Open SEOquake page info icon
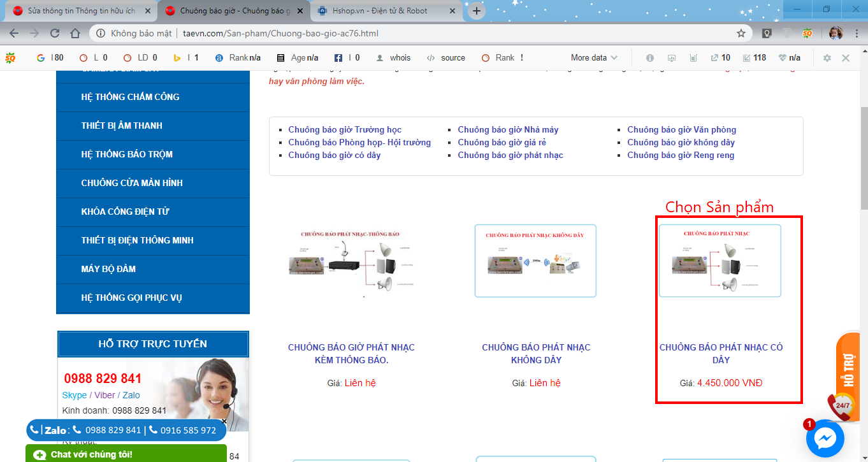The width and height of the screenshot is (868, 462). point(650,57)
